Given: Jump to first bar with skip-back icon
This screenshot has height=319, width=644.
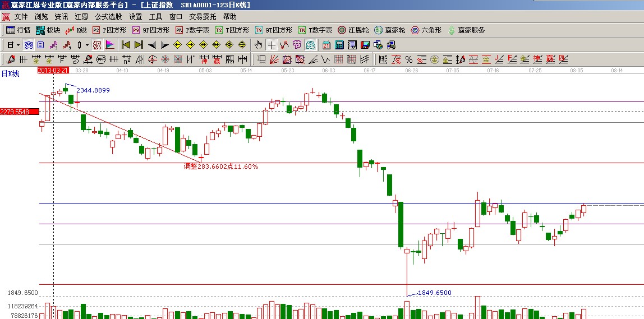Looking at the screenshot, I should tap(126, 45).
